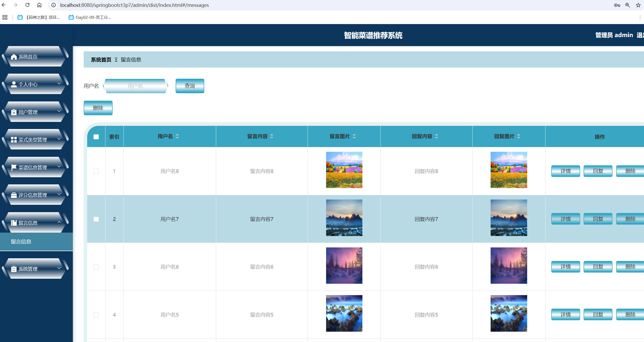Click the 留言信息 book icon
This screenshot has width=644, height=342.
pyautogui.click(x=14, y=223)
